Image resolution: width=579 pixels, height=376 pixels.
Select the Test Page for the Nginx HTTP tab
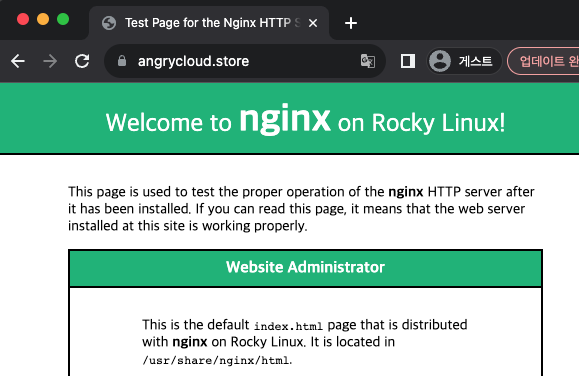coord(209,23)
